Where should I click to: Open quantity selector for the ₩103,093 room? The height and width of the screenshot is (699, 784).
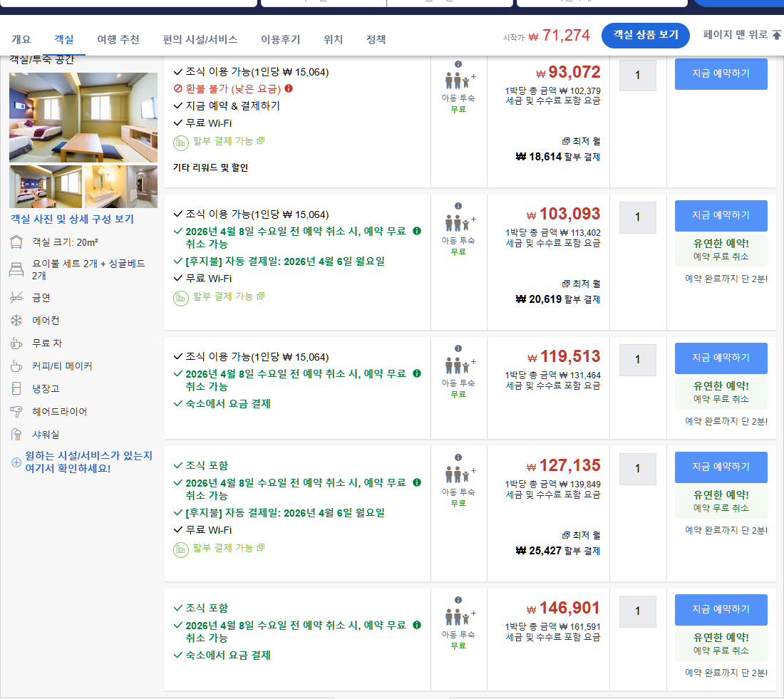click(637, 216)
